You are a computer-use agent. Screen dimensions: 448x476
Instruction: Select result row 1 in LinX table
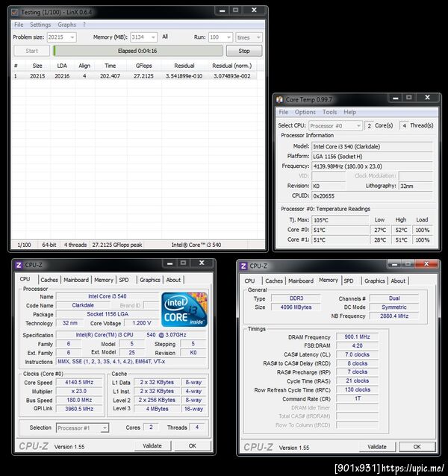134,76
